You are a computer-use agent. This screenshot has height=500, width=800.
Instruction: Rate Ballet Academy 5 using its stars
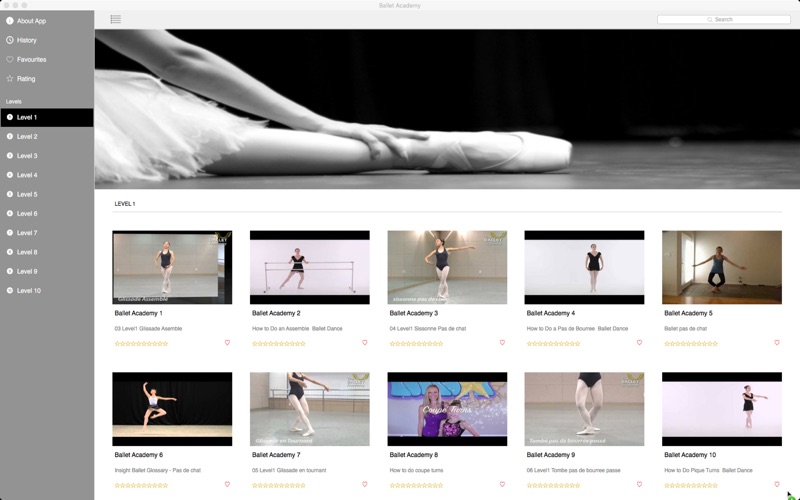pos(691,344)
